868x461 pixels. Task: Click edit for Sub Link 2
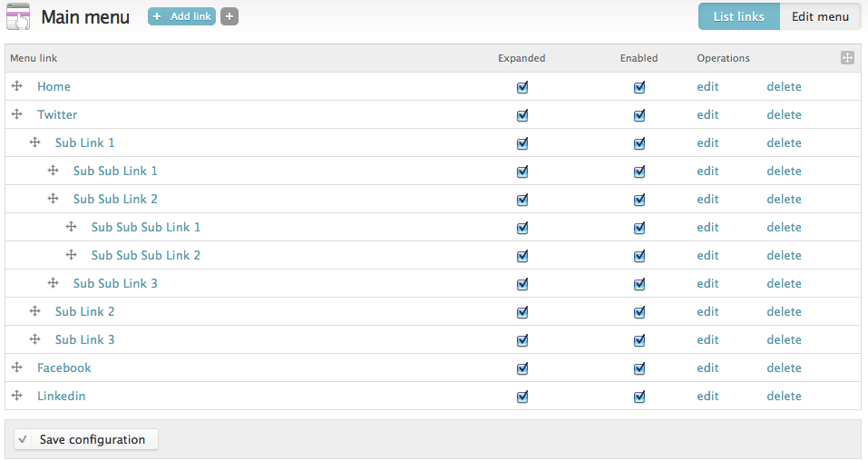click(707, 311)
